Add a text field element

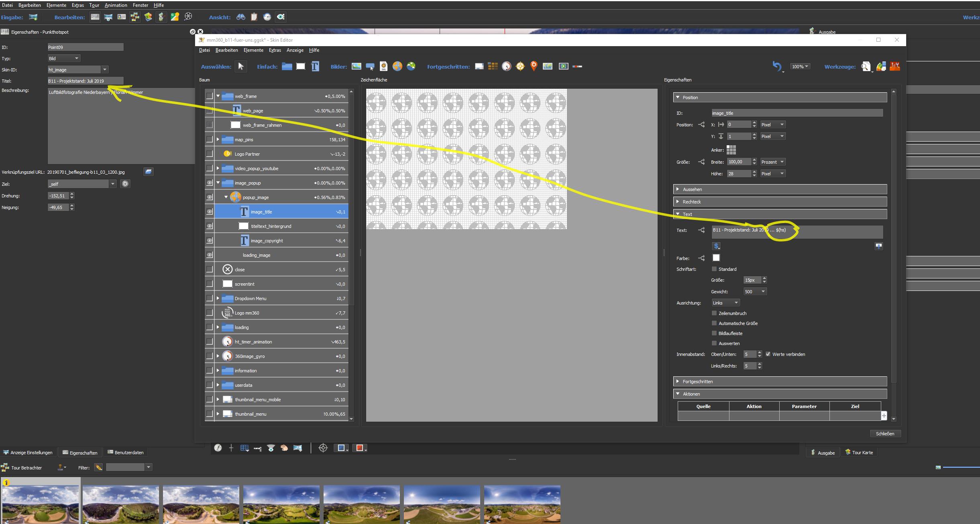point(315,66)
